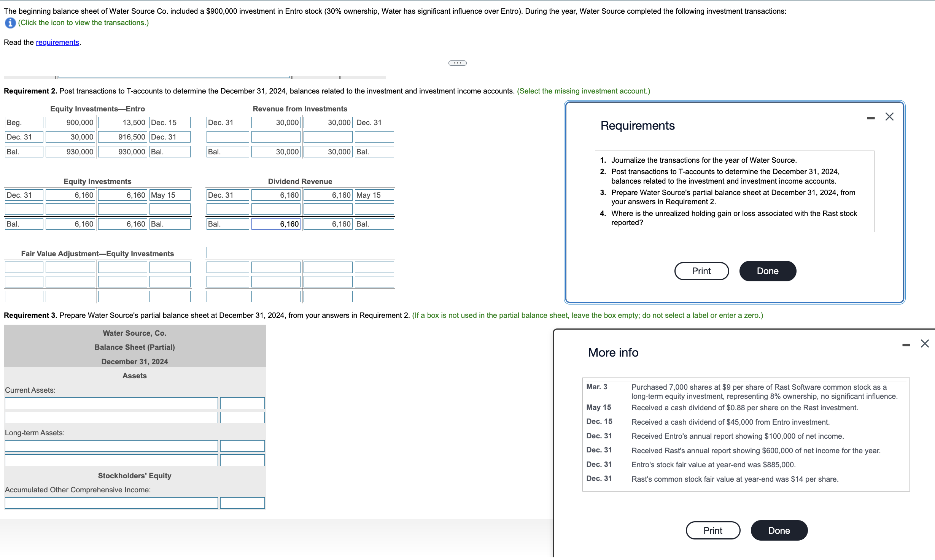Viewport: 935px width, 560px height.
Task: Click the ellipsis divider expander
Action: (457, 63)
